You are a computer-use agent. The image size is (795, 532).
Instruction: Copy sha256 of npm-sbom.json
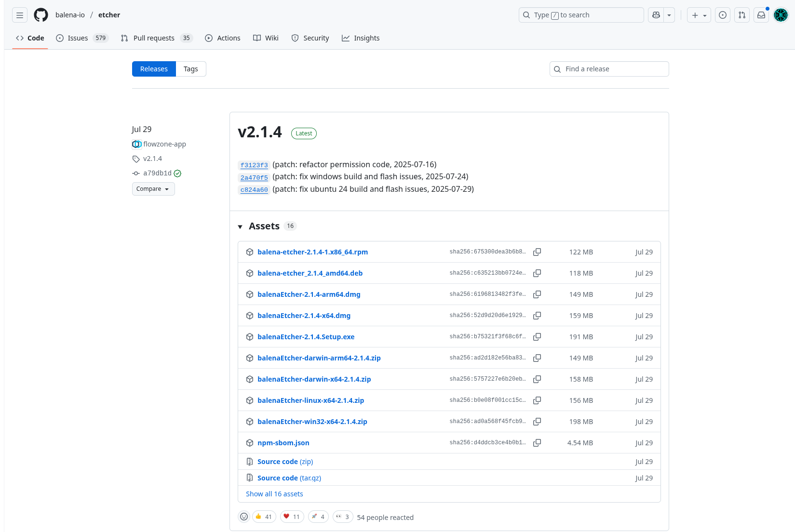[x=537, y=443]
